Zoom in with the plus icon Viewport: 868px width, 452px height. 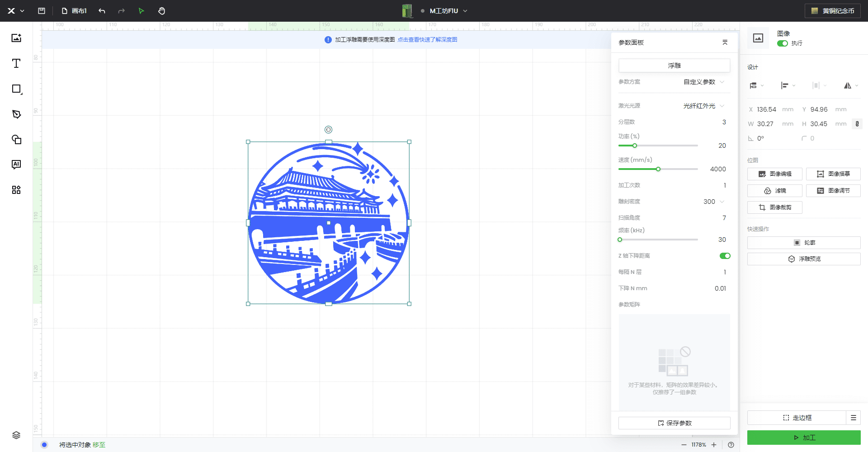point(714,445)
